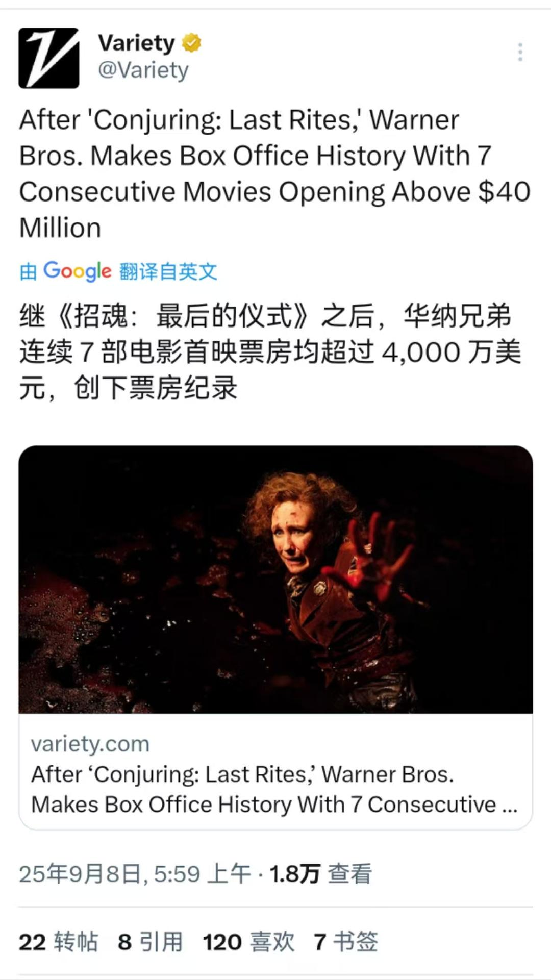Open the three-dot more options menu
551x980 pixels.
[520, 53]
